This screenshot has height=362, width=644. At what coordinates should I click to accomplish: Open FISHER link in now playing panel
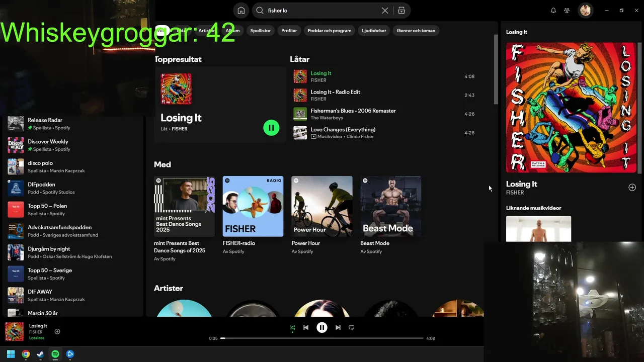[515, 193]
